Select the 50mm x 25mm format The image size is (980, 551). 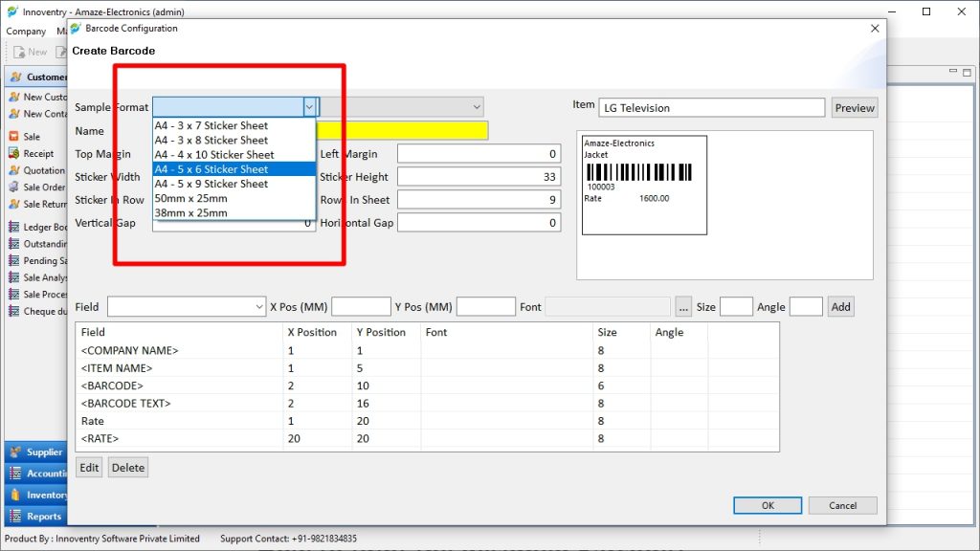click(x=234, y=198)
